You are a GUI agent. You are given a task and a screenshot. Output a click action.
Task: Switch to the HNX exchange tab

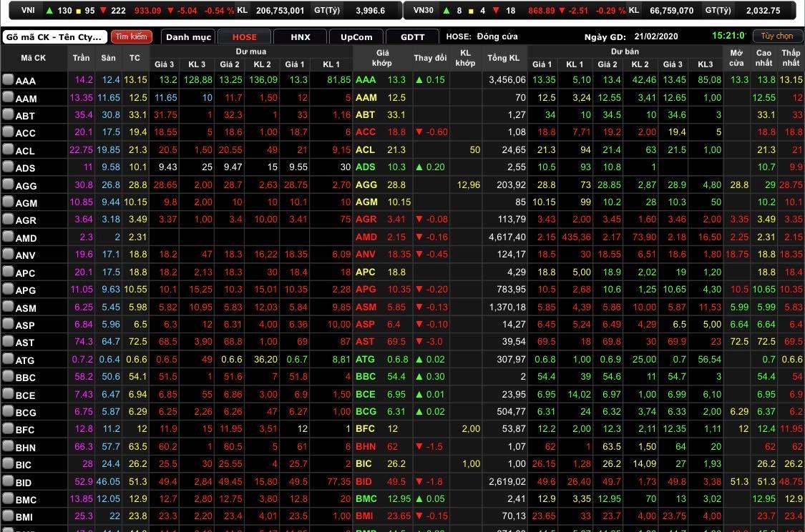[x=301, y=37]
